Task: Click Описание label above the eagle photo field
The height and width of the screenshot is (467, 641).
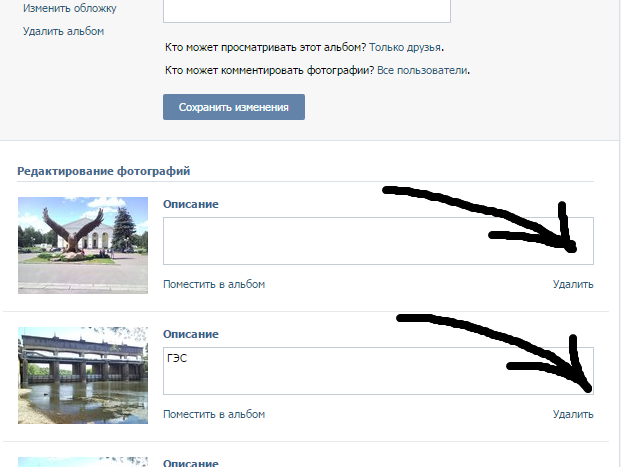Action: click(191, 204)
